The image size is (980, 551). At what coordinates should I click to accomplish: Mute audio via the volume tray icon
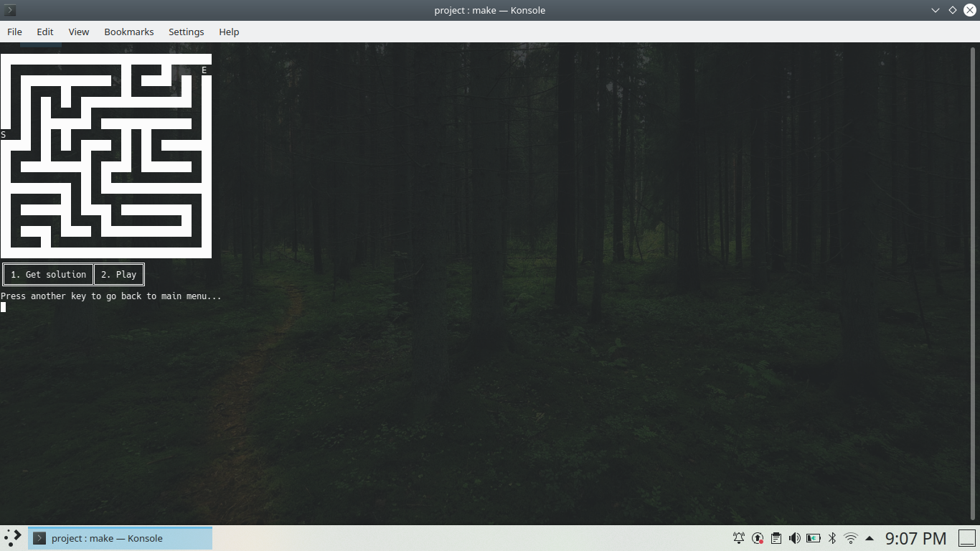click(794, 537)
